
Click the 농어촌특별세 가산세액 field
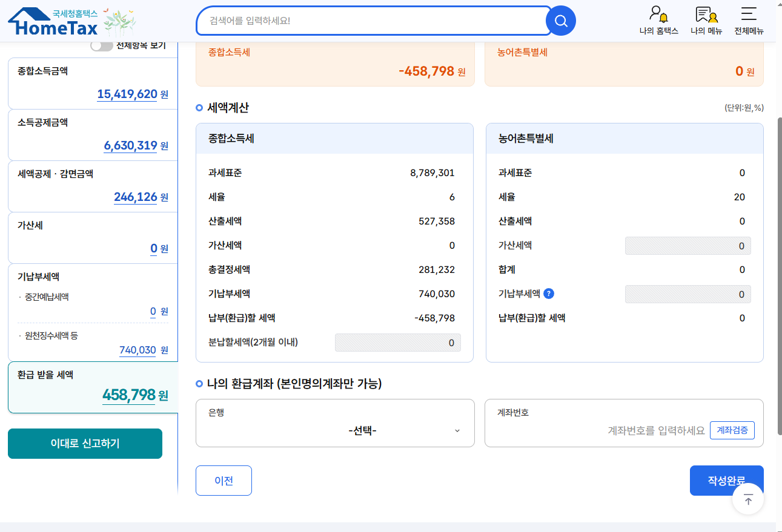(688, 246)
